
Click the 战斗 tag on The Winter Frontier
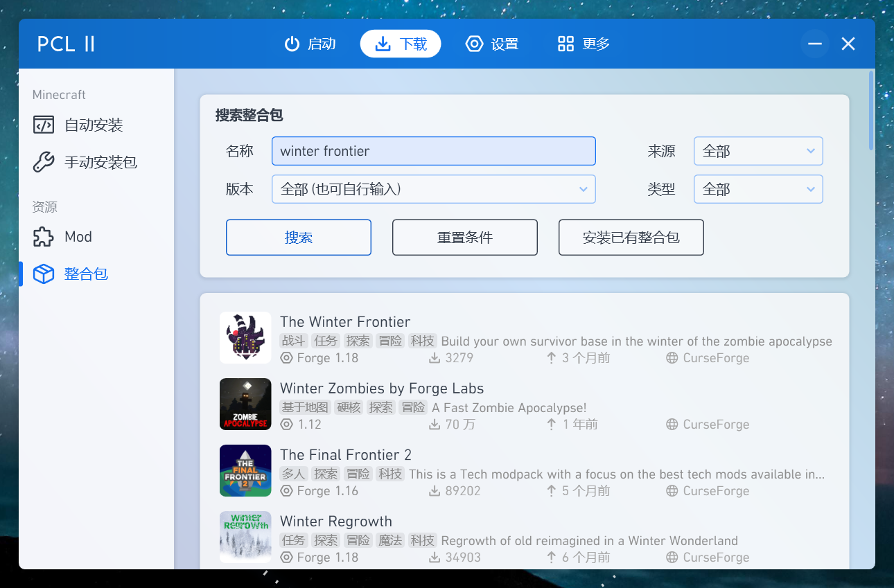(294, 341)
